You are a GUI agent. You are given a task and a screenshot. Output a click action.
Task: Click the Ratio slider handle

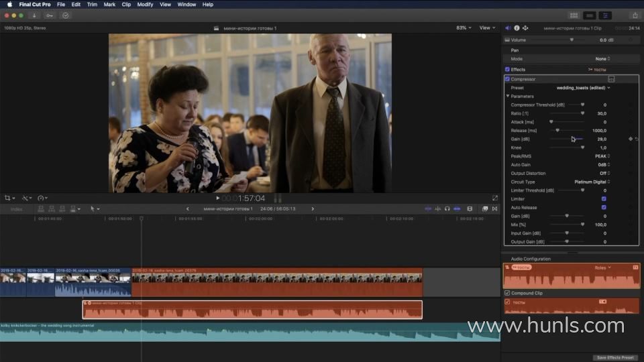[x=582, y=113]
